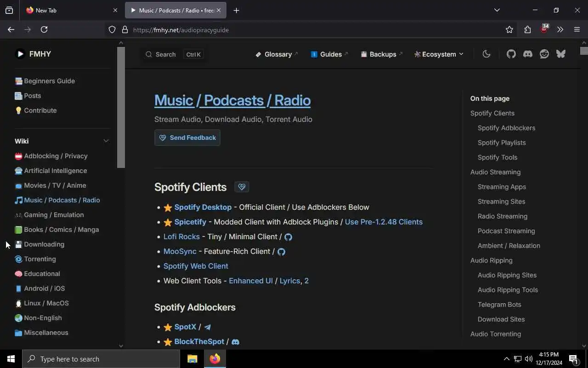This screenshot has height=368, width=588.
Task: Open Artificial Intelligence wiki page
Action: pos(51,171)
